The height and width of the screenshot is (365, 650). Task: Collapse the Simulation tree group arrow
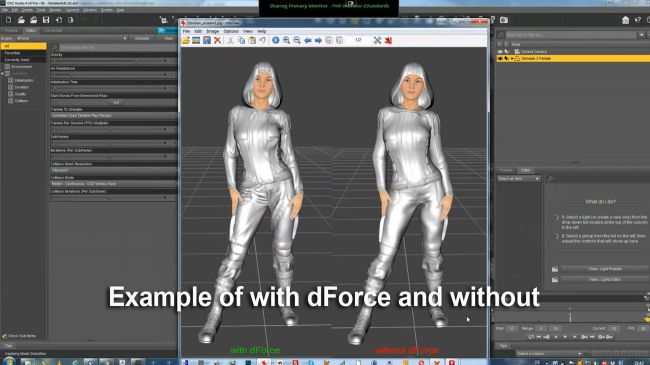(2, 73)
